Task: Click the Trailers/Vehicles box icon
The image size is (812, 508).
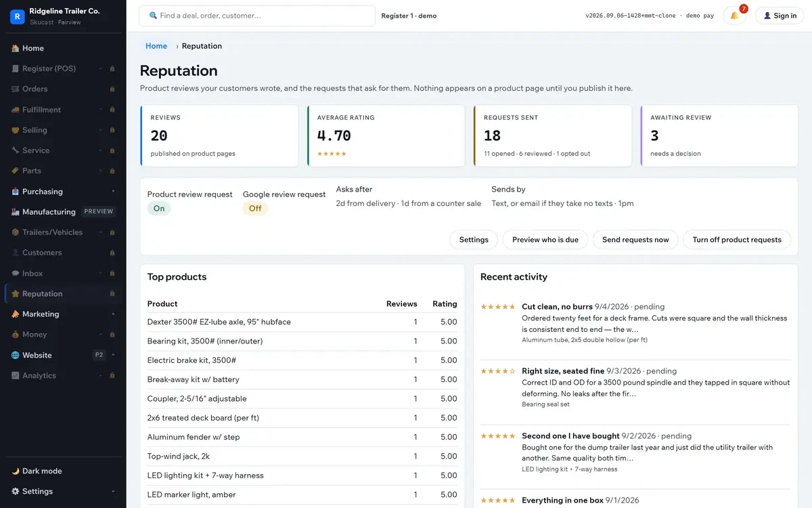Action: point(15,232)
